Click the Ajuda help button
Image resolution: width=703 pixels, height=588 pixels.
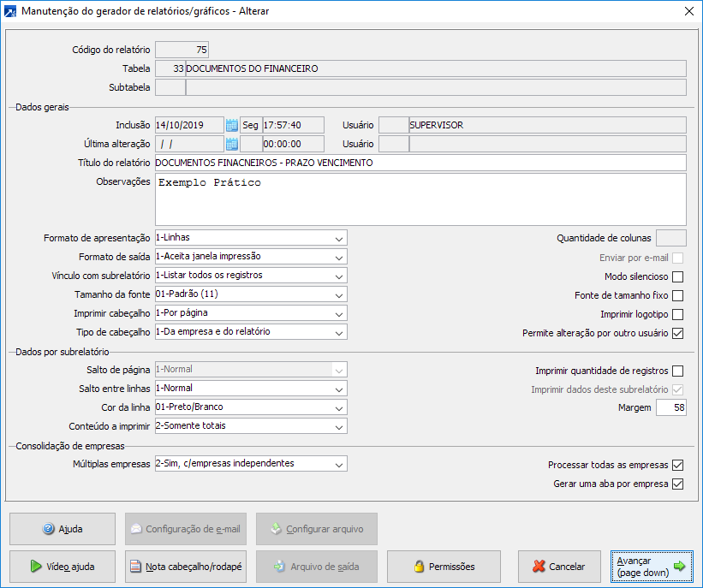click(62, 529)
